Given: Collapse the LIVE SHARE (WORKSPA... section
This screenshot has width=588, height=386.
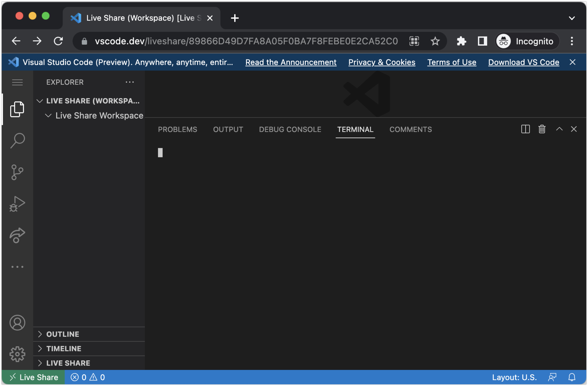Looking at the screenshot, I should [x=89, y=101].
